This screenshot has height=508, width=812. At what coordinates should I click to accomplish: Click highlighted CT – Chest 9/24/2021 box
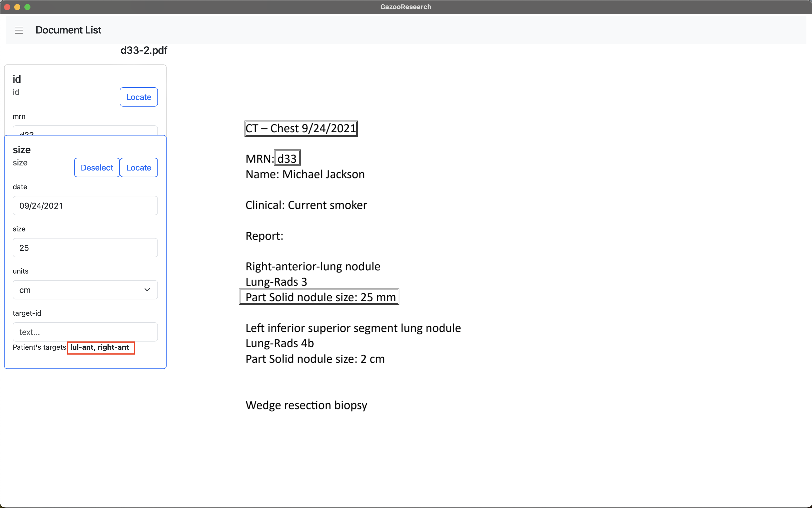click(301, 129)
